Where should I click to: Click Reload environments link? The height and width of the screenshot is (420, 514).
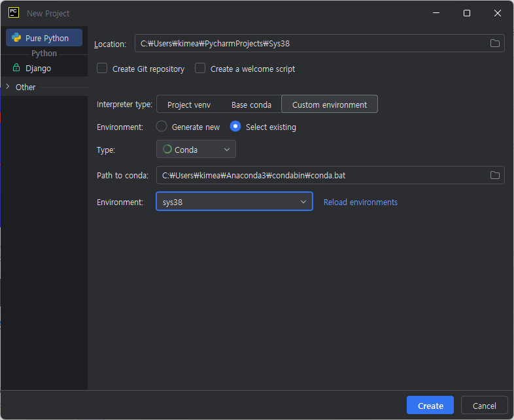[360, 202]
